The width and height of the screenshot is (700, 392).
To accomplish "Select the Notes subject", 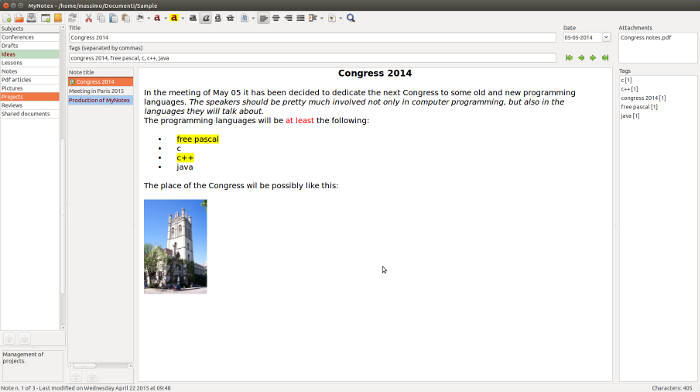I will coord(30,71).
